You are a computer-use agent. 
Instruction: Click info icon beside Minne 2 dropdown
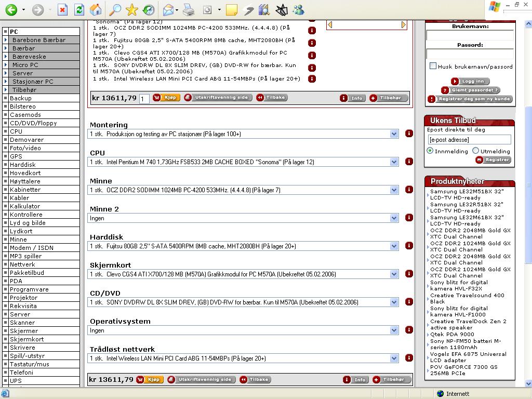409,218
